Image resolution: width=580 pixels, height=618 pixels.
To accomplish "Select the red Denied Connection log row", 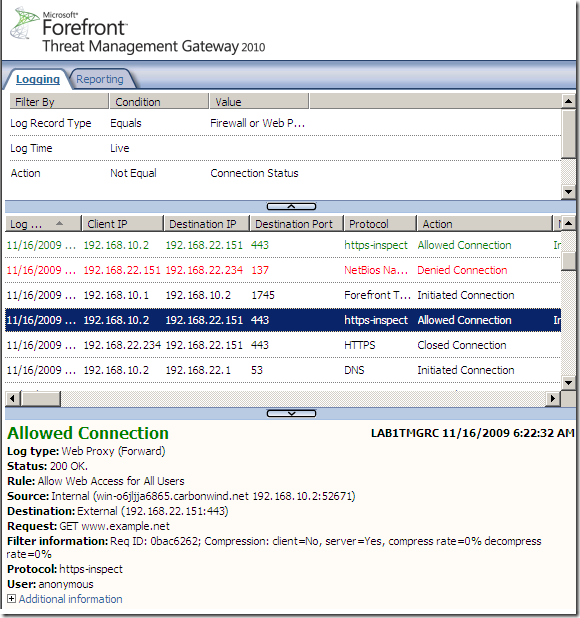I will (x=283, y=270).
